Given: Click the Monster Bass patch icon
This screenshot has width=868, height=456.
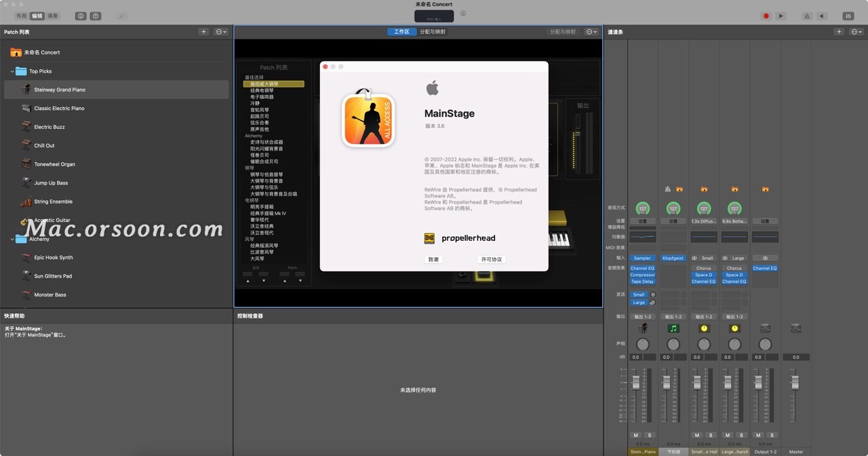Looking at the screenshot, I should tap(26, 295).
